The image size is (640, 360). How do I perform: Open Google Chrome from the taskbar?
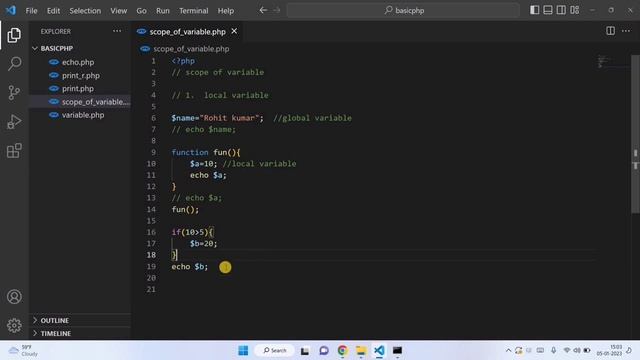pyautogui.click(x=342, y=350)
